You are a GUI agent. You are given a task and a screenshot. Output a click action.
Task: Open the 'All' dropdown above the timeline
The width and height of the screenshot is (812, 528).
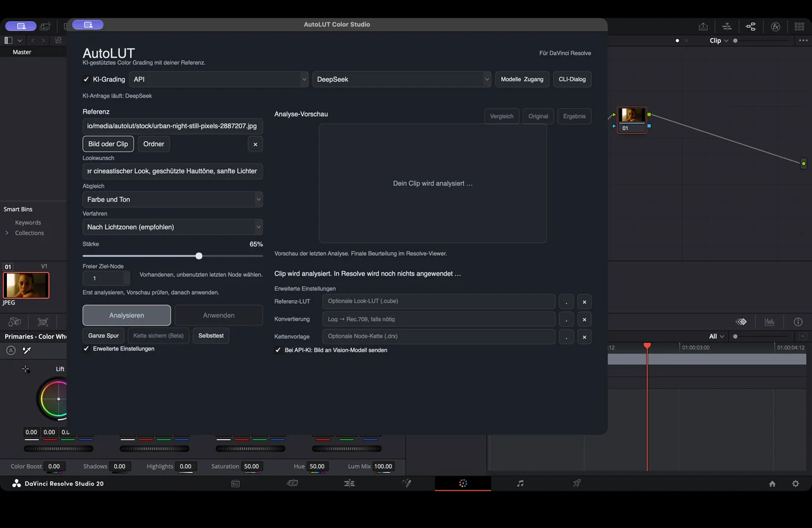tap(717, 336)
